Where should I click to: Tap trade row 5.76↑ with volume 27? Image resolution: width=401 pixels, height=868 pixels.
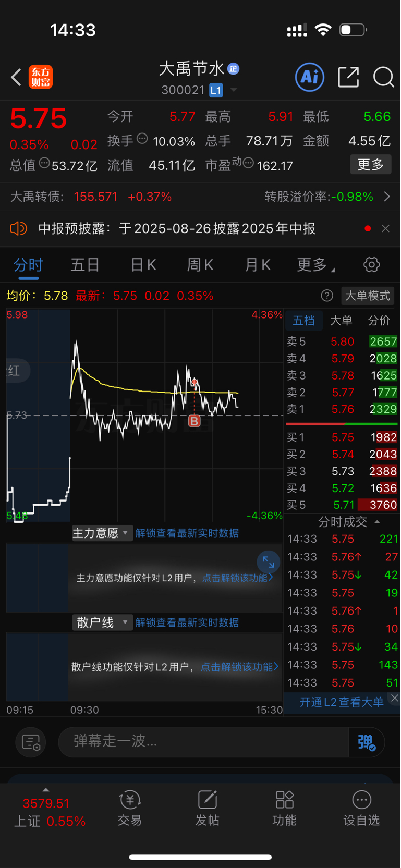(x=342, y=557)
